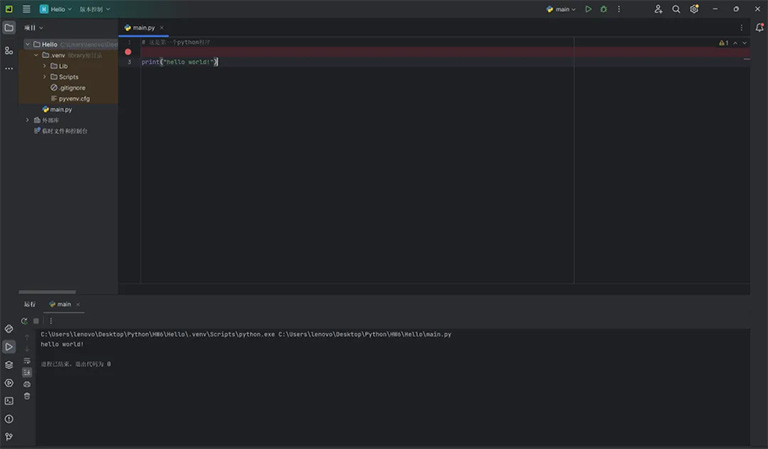Collapse the Hello root folder
This screenshot has width=768, height=449.
pos(27,44)
